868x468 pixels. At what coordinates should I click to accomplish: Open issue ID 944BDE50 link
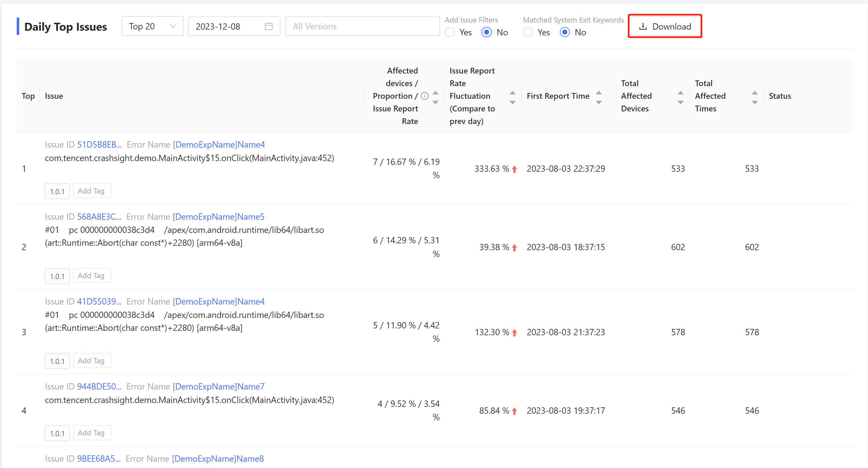coord(99,387)
